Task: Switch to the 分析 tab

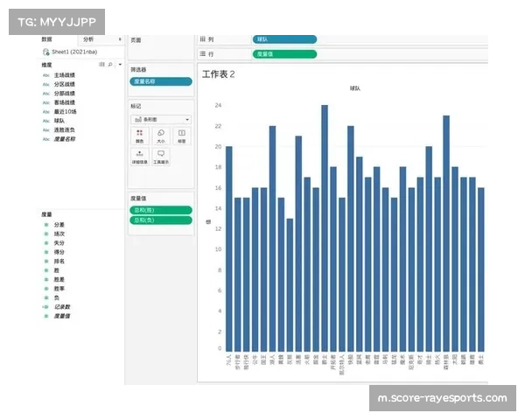Action: 88,40
